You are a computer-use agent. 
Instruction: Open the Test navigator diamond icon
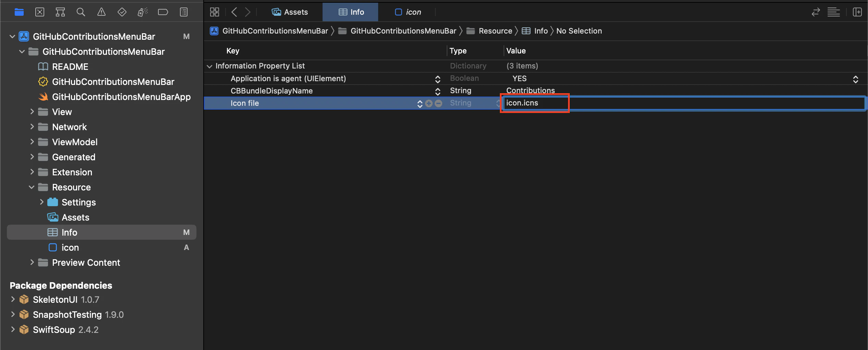122,12
